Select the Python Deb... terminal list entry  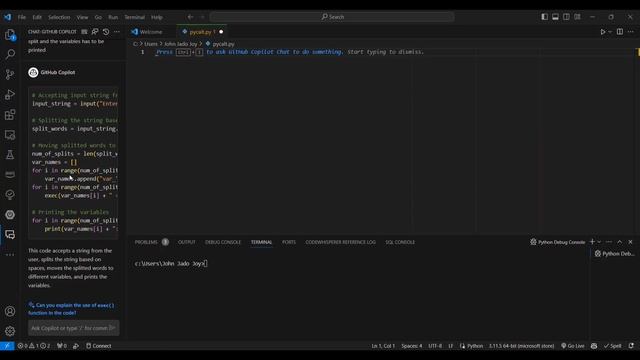point(614,253)
